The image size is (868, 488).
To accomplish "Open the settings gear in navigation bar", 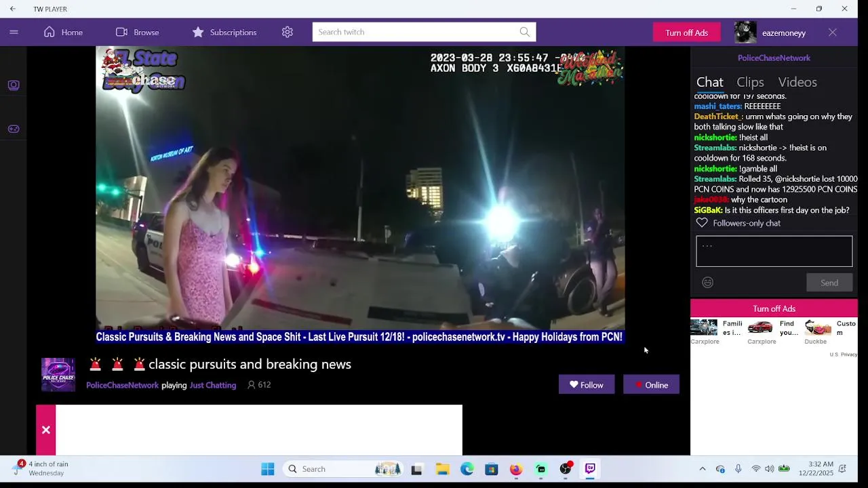I will point(288,32).
